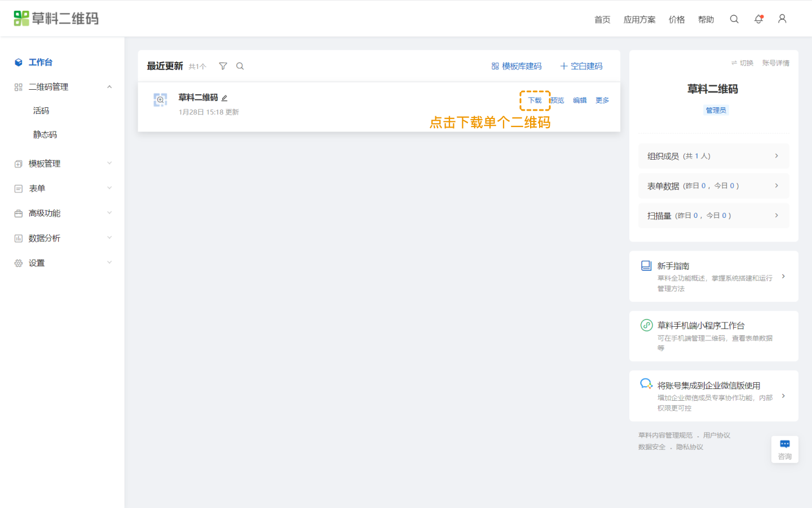The height and width of the screenshot is (508, 812).
Task: Click the filter funnel icon beside 最近更新
Action: 223,66
